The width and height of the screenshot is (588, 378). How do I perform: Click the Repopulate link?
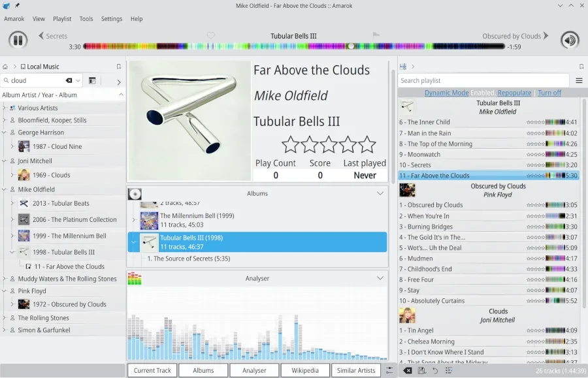point(514,93)
